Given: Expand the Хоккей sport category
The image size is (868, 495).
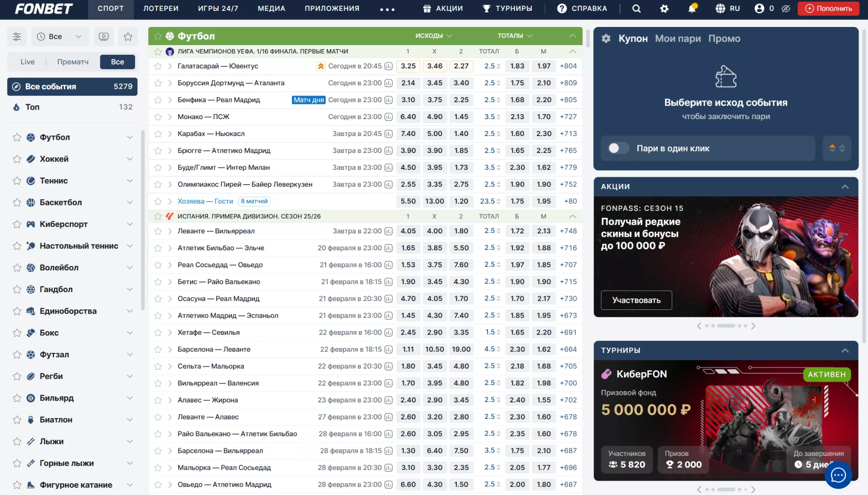Looking at the screenshot, I should (x=129, y=159).
